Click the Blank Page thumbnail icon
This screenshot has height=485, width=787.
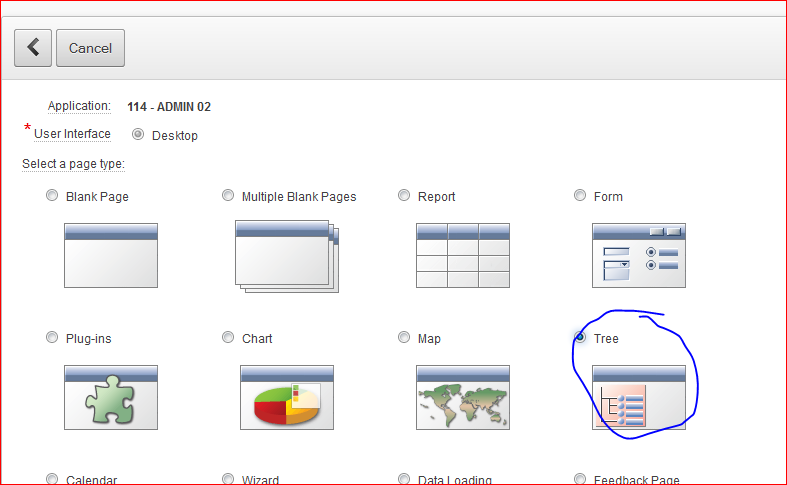tap(111, 256)
